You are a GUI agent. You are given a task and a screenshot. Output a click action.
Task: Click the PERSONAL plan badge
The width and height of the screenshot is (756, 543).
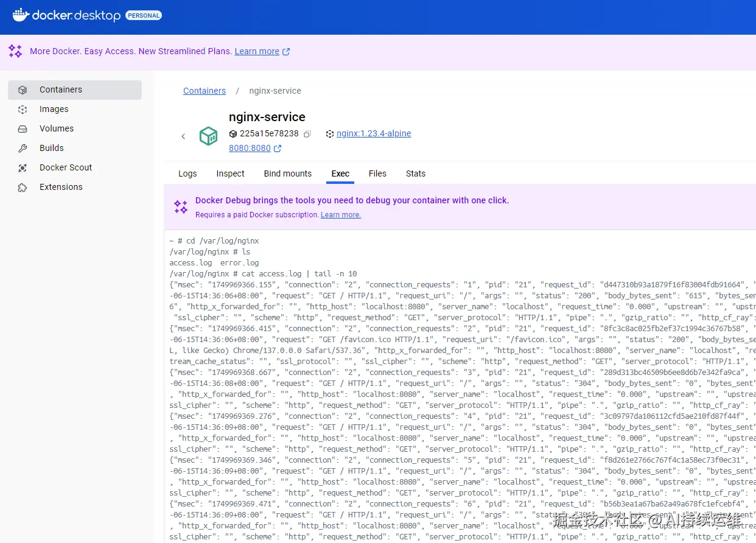[x=144, y=16]
